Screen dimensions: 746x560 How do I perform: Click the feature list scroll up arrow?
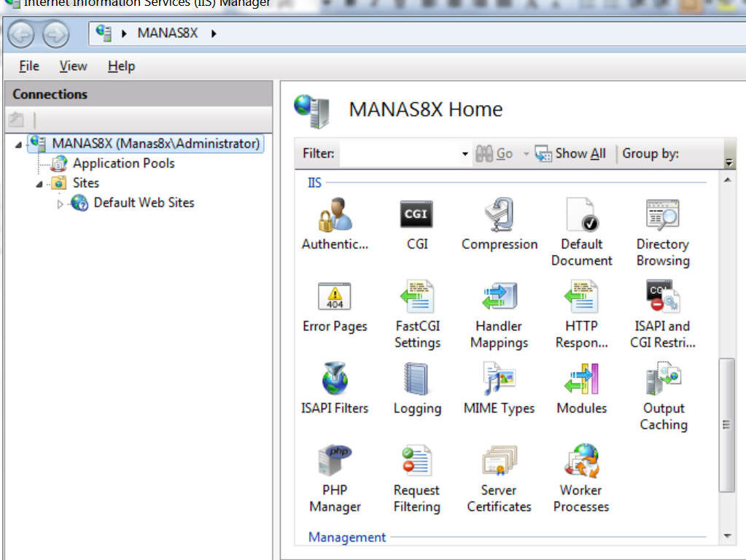728,180
